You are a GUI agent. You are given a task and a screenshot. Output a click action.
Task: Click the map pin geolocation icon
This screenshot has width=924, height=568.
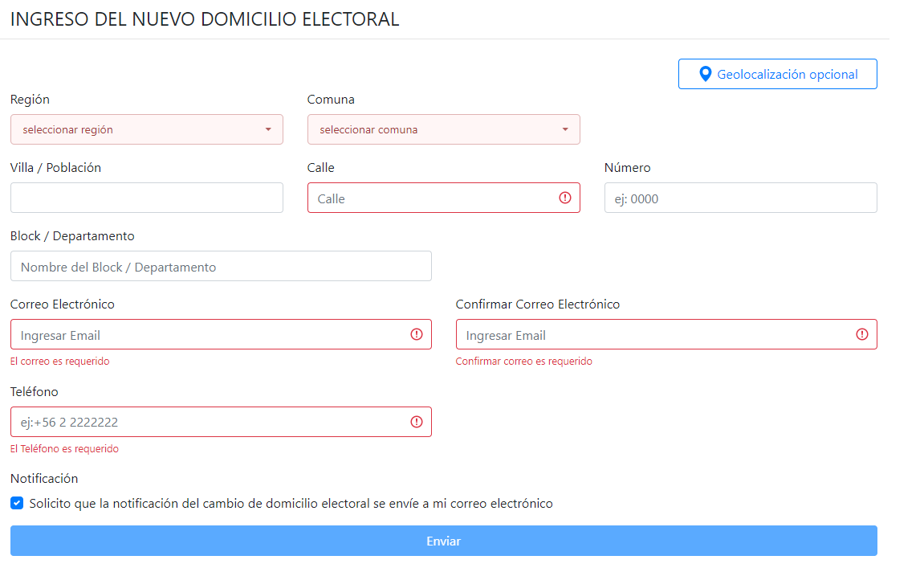point(706,74)
